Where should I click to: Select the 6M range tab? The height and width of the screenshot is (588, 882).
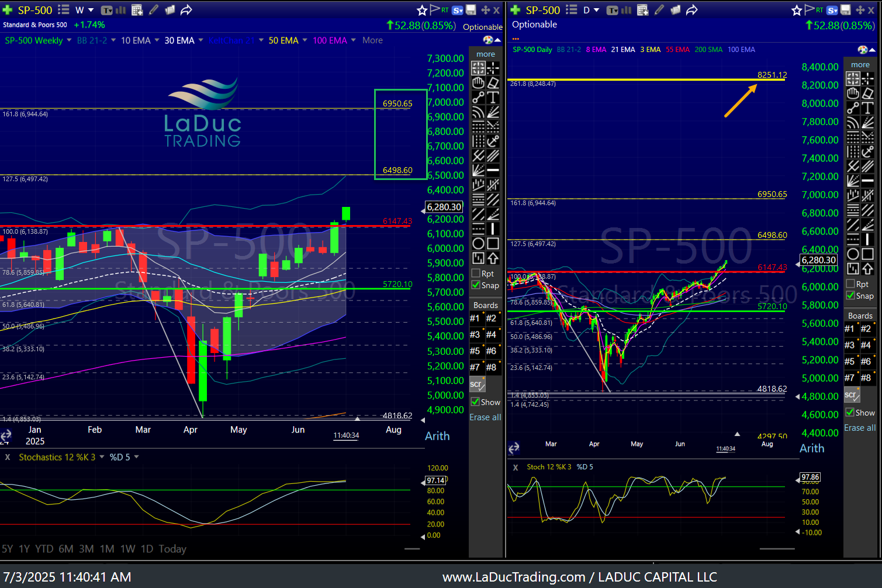(66, 549)
